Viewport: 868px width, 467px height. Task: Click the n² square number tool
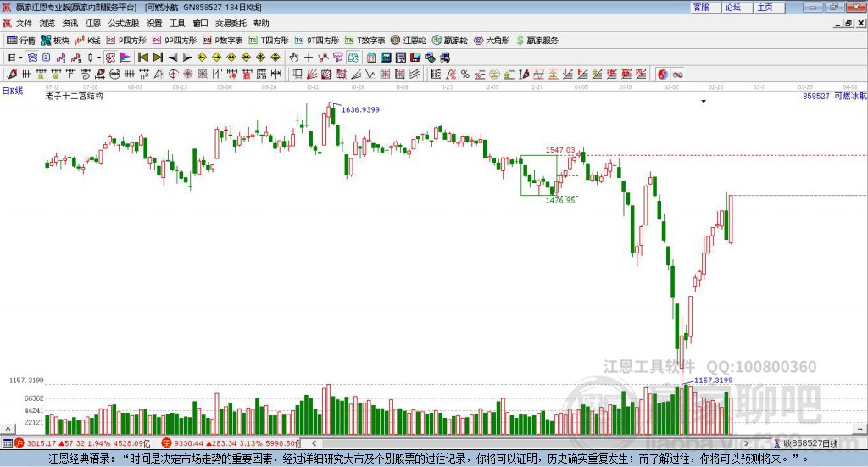point(144,74)
